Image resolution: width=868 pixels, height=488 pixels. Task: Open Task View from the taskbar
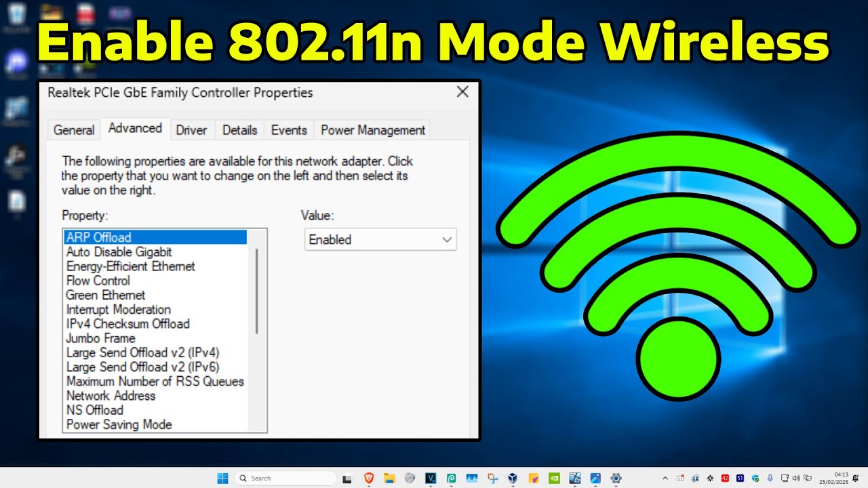pyautogui.click(x=347, y=479)
